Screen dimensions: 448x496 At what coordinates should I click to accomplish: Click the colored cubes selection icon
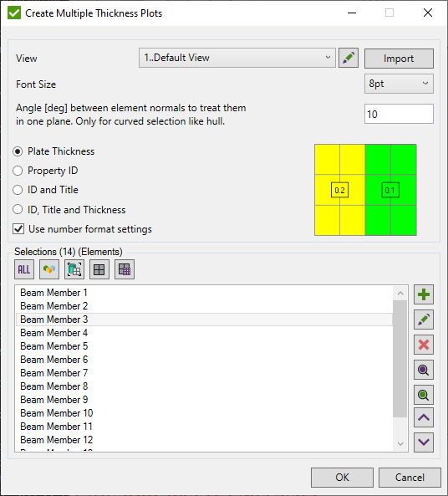coord(49,269)
